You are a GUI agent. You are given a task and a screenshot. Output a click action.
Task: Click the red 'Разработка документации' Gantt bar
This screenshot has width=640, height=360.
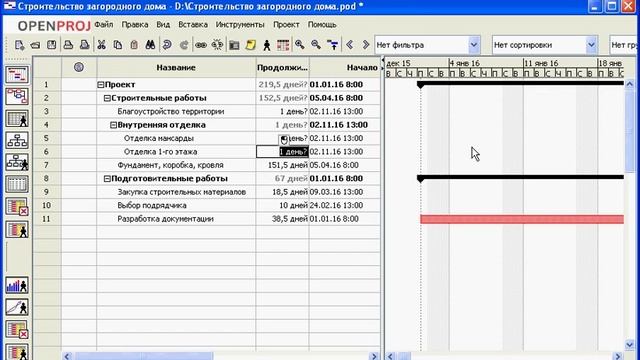pos(522,219)
